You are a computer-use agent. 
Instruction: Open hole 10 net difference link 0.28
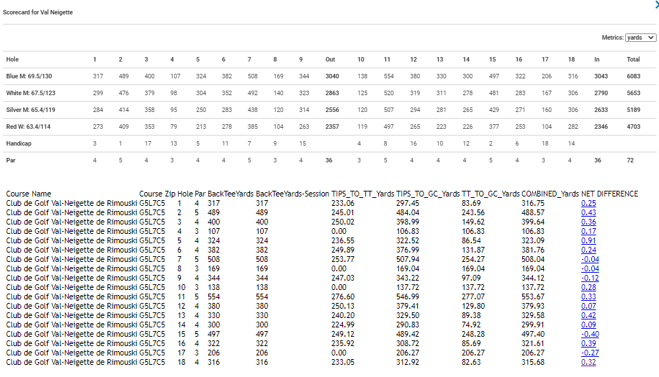click(x=588, y=287)
